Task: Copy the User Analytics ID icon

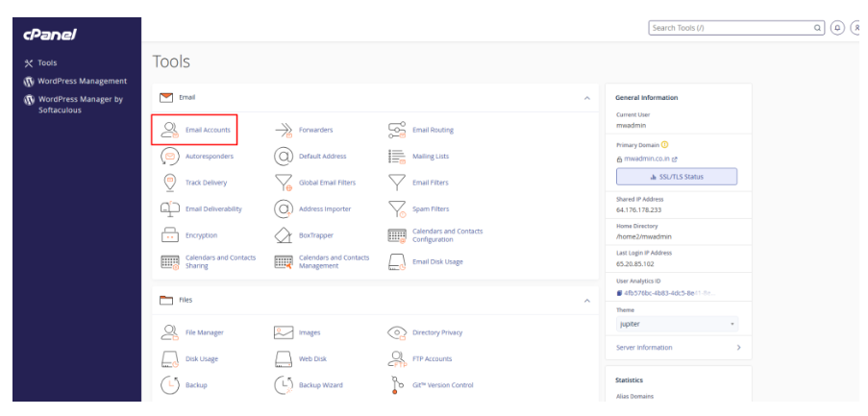Action: (x=619, y=293)
